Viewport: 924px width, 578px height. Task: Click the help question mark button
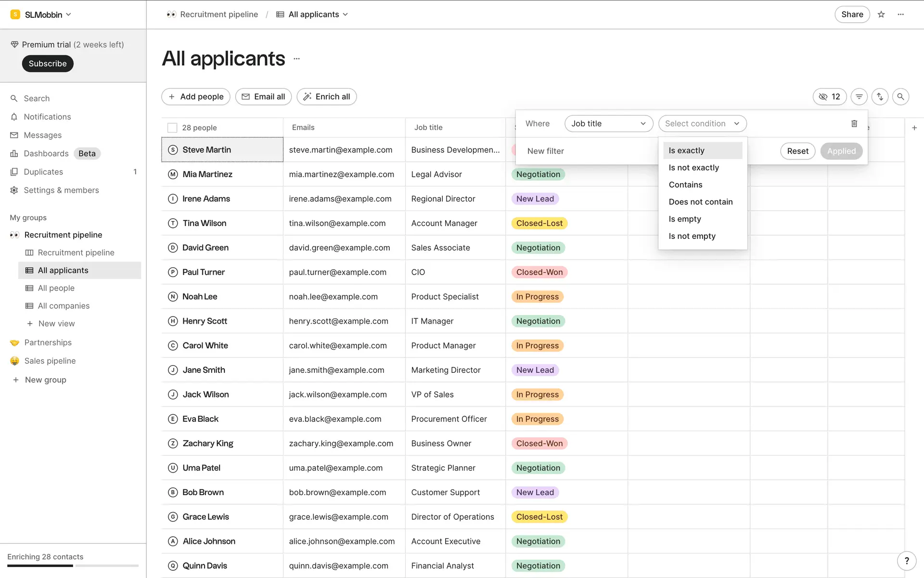tap(907, 561)
